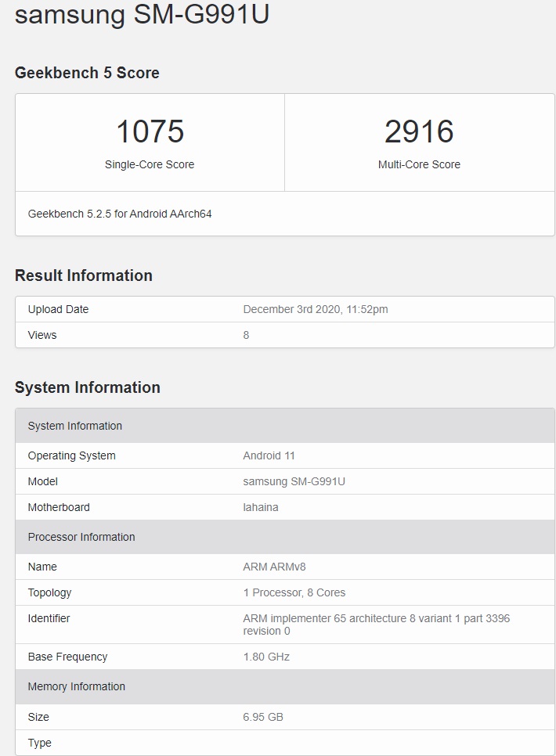556x756 pixels.
Task: Click the Geekbench 5 Score heading
Action: click(88, 73)
